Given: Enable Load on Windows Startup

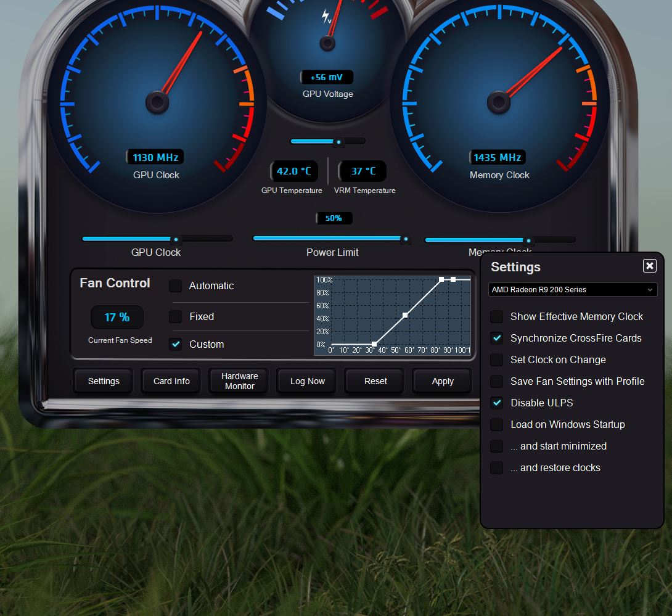Looking at the screenshot, I should (x=497, y=424).
